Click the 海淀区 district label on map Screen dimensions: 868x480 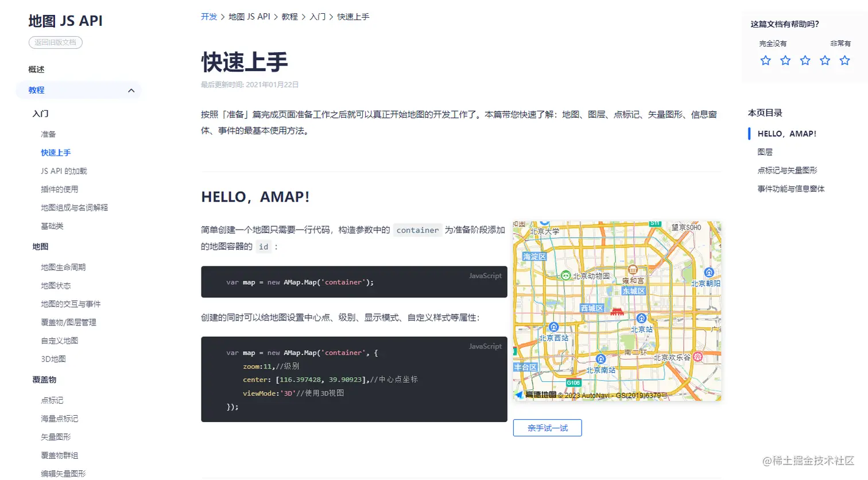pyautogui.click(x=534, y=257)
